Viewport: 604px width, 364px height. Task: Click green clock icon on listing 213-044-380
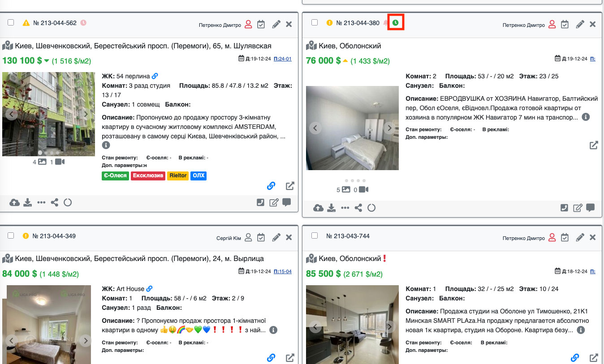(x=395, y=23)
